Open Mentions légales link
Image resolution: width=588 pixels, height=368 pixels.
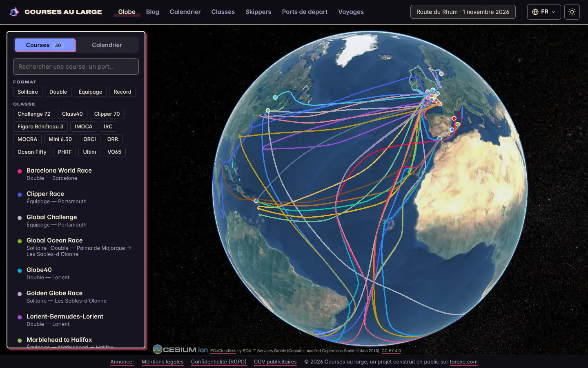(163, 362)
